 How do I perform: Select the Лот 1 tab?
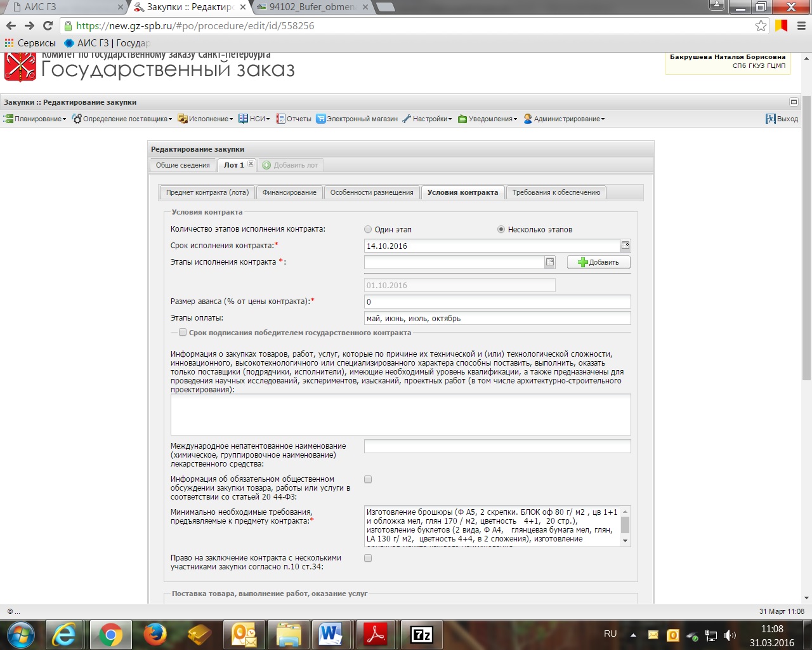233,165
